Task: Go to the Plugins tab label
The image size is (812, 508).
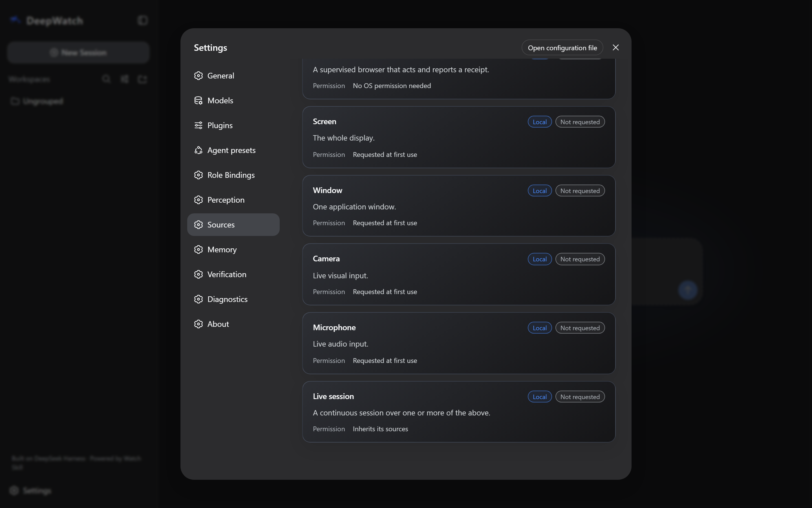Action: pos(220,125)
